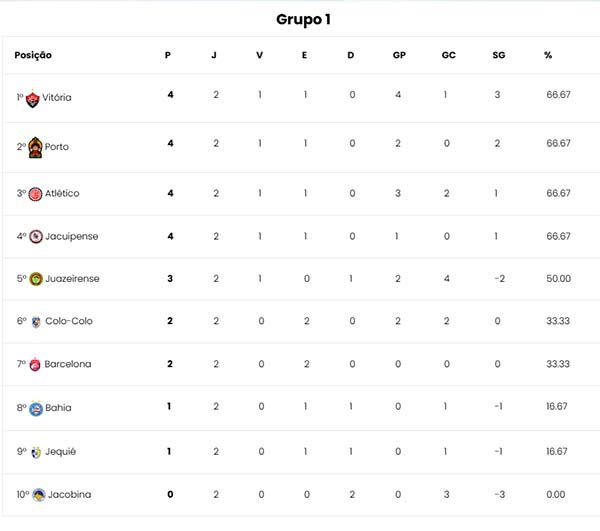Viewport: 600px width, 531px height.
Task: Open the Bahia team crest
Action: 36,408
